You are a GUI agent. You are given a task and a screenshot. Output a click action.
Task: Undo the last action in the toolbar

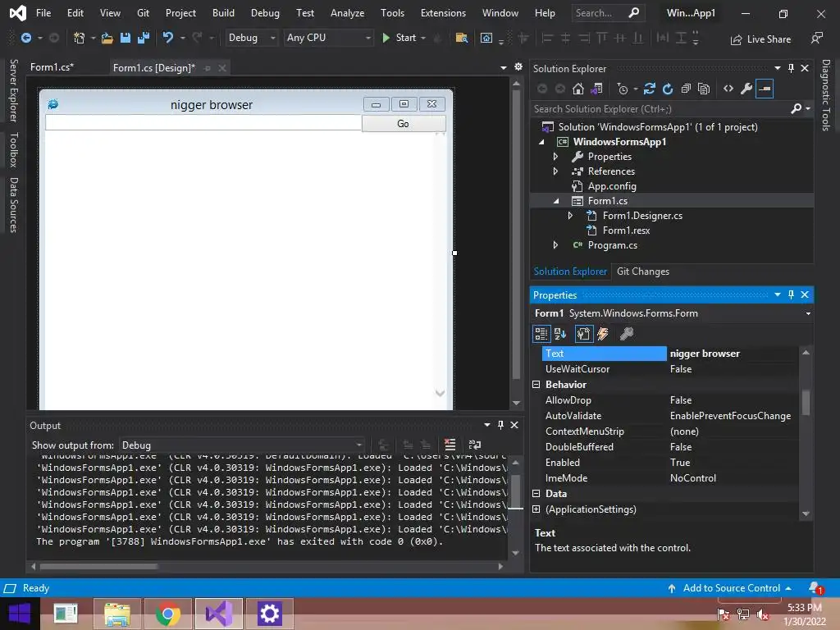coord(167,38)
